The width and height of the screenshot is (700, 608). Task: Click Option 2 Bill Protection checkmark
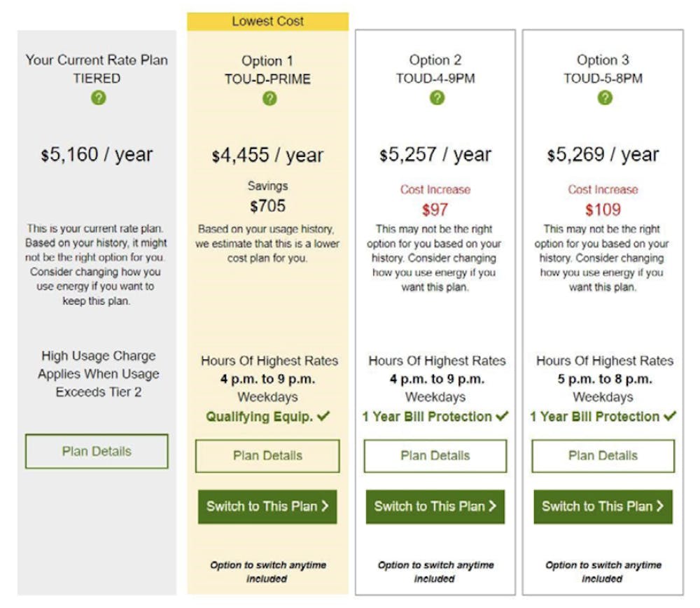(x=502, y=416)
